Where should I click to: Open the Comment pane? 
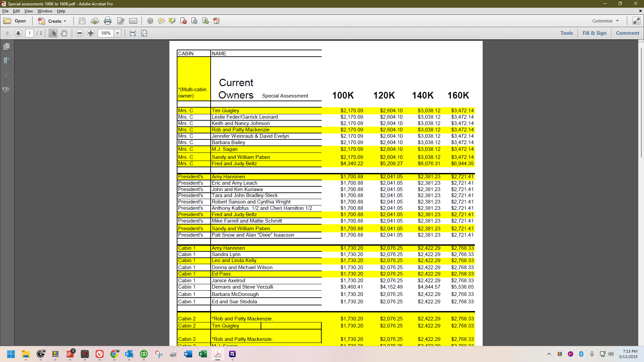(628, 33)
